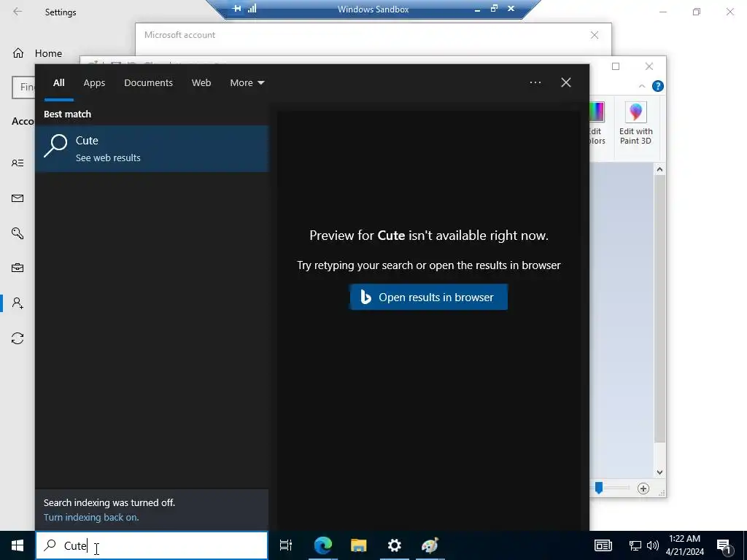The height and width of the screenshot is (560, 747).
Task: Open the volume tray icon
Action: coord(653,545)
